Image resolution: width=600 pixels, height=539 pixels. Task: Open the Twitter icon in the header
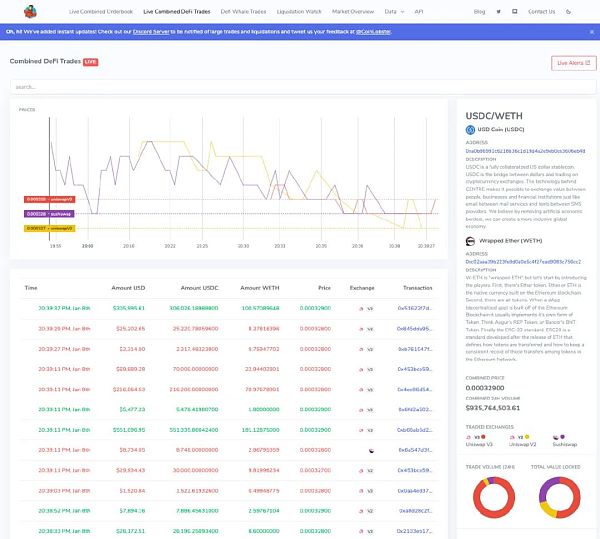[x=499, y=12]
